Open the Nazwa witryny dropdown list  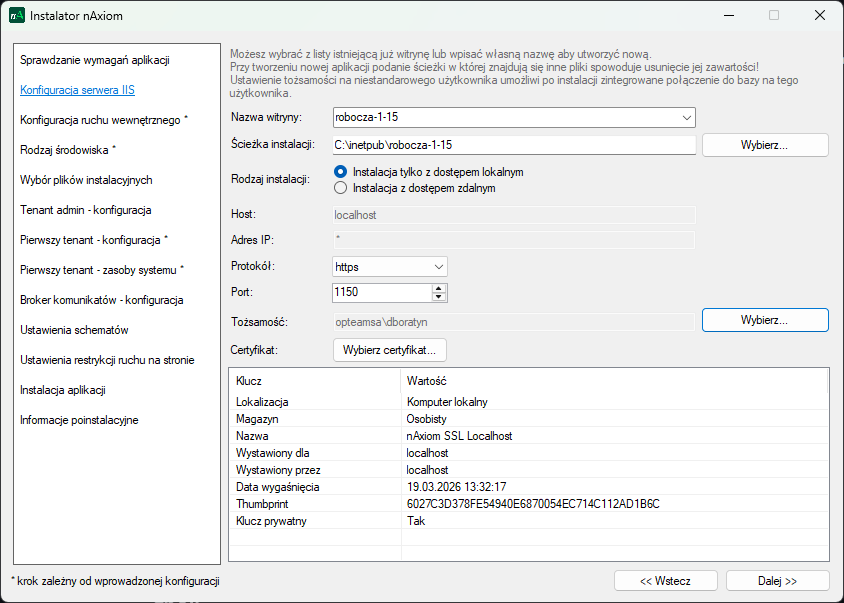(688, 117)
